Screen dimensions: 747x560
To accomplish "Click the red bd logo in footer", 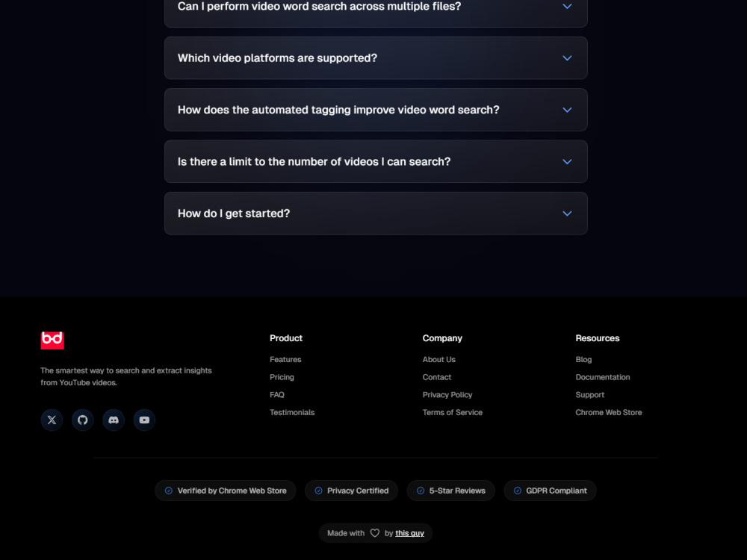I will tap(52, 340).
